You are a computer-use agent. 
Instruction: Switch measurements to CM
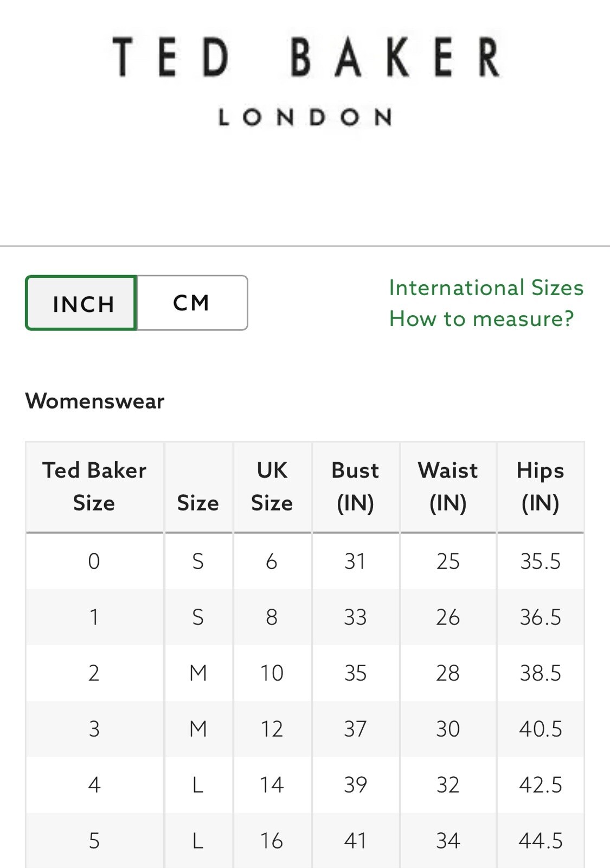tap(192, 303)
